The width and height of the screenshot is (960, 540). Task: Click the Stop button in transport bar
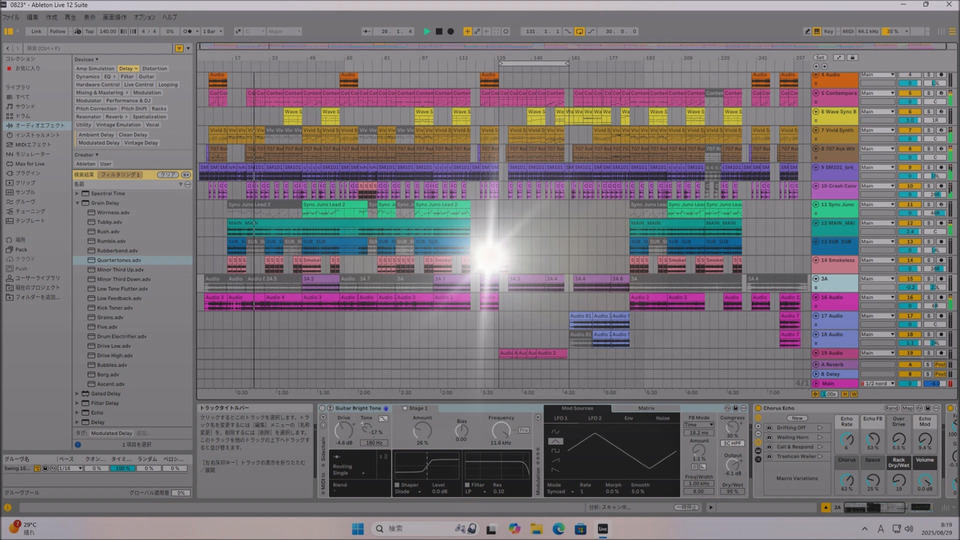(x=439, y=31)
